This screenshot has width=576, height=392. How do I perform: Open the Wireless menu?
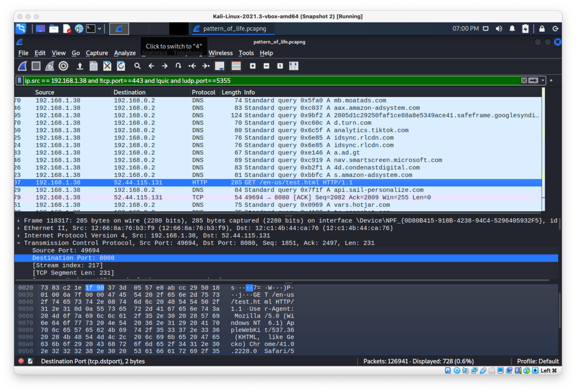click(x=220, y=53)
